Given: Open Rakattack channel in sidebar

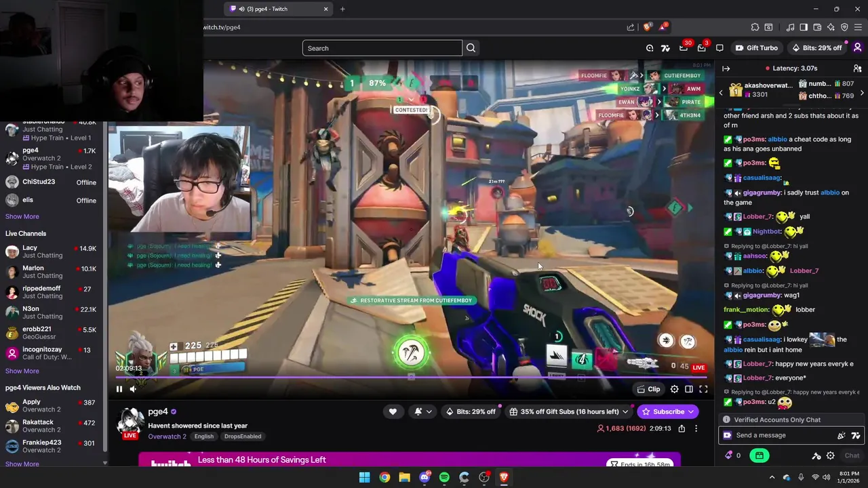Looking at the screenshot, I should [x=52, y=426].
